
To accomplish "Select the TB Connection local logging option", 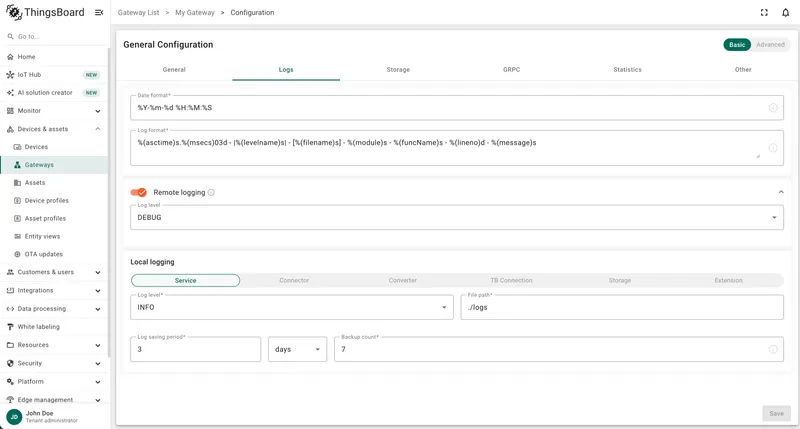I will tap(511, 281).
